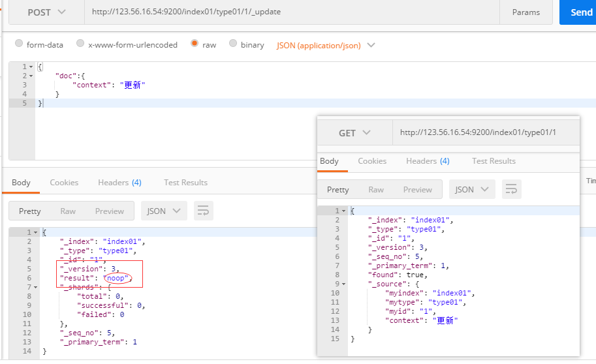Image resolution: width=596 pixels, height=364 pixels.
Task: Collapse GET response root object fold arrow
Action: coord(343,211)
